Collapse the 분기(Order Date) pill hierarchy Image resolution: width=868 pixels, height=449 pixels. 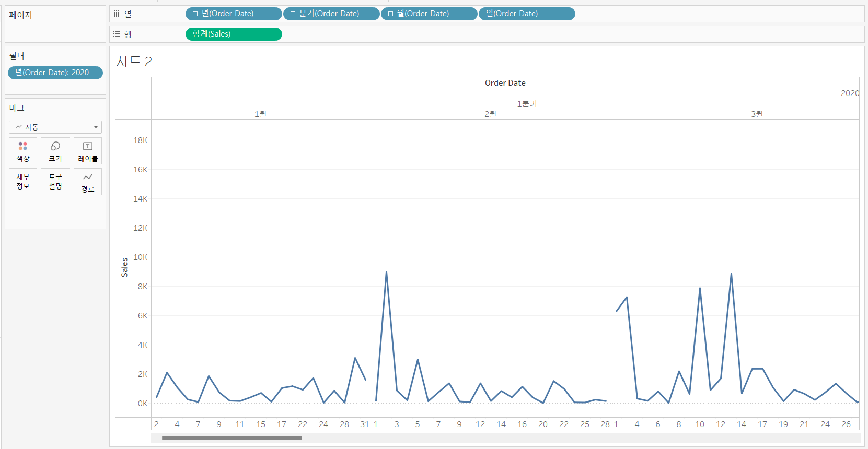[x=293, y=14]
